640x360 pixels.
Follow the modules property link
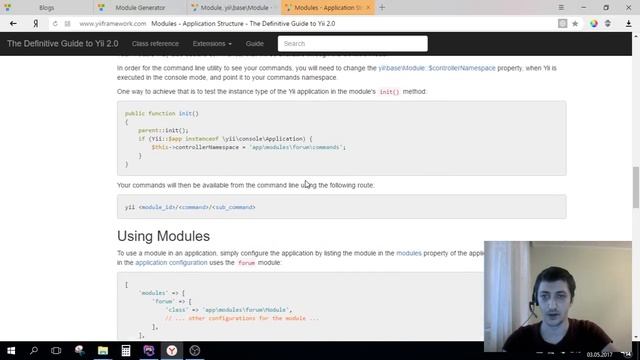(409, 253)
